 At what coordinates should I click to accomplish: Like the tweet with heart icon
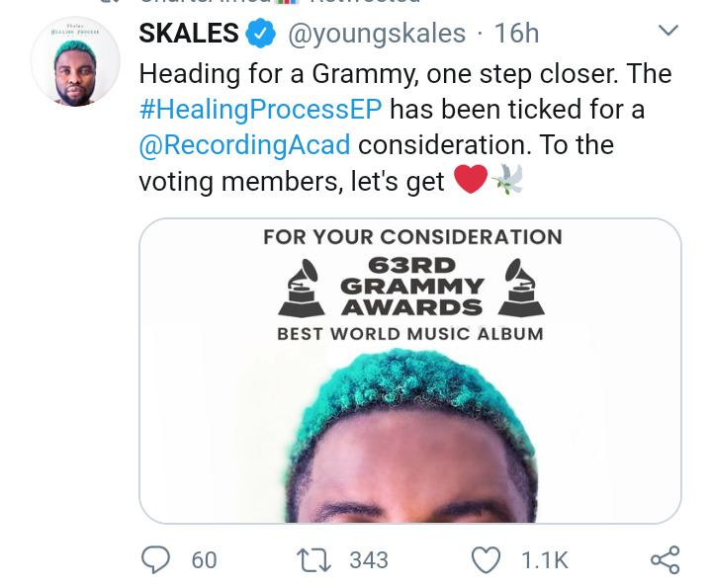click(x=487, y=560)
